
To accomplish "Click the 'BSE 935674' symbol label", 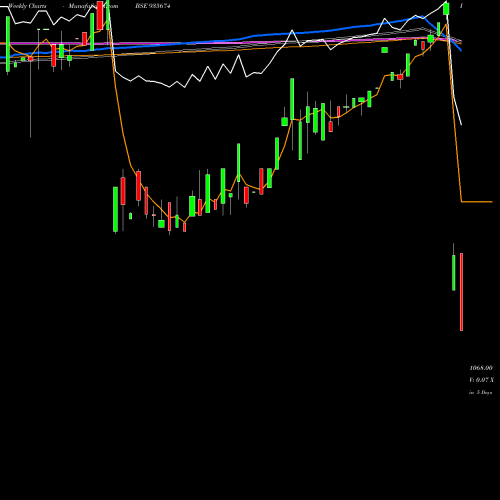I will click(153, 6).
